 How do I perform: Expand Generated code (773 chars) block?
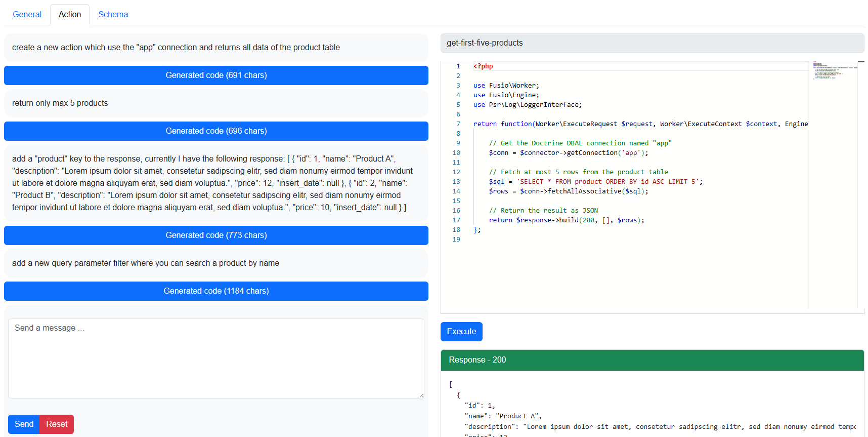click(216, 235)
